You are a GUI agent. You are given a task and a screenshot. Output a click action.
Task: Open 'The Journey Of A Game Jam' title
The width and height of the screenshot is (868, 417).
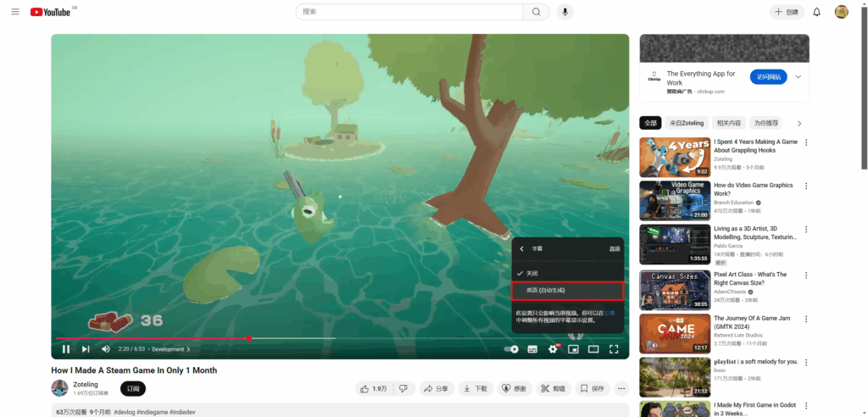point(754,323)
